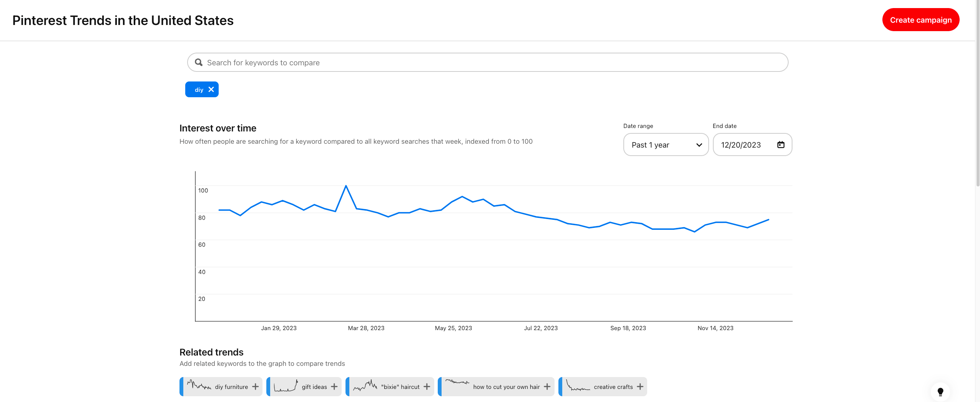
Task: Click the "bixie" haircut trend chip label
Action: pyautogui.click(x=400, y=387)
